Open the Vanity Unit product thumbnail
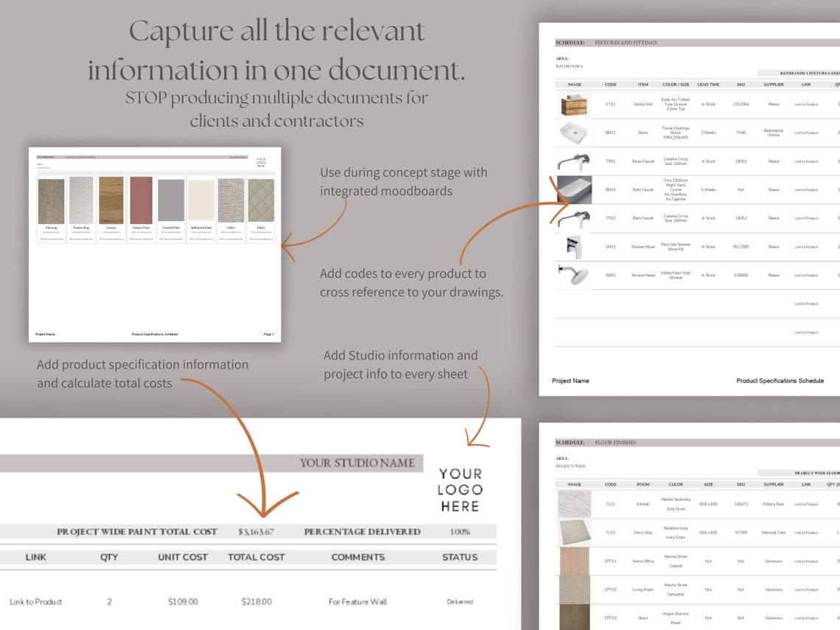This screenshot has height=630, width=840. [x=575, y=104]
